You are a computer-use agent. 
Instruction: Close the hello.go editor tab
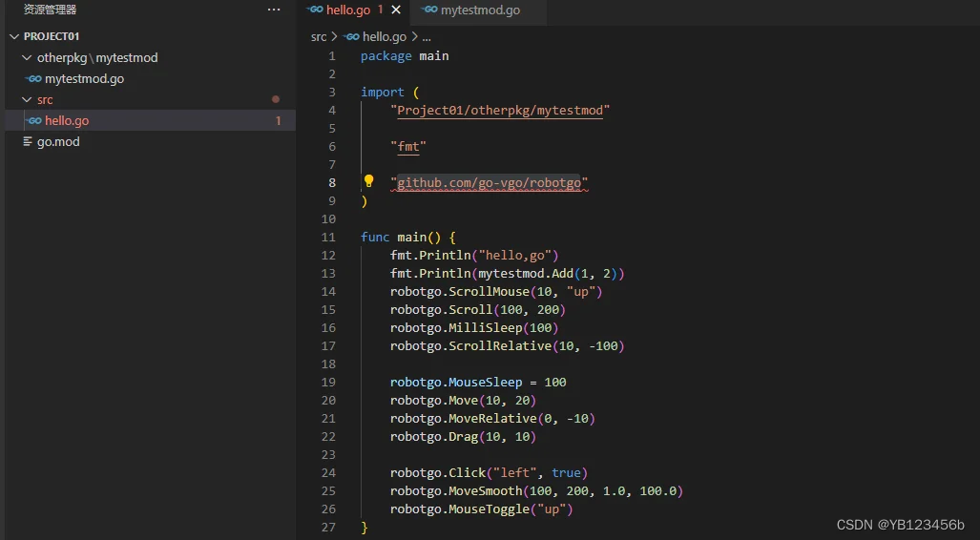tap(396, 10)
